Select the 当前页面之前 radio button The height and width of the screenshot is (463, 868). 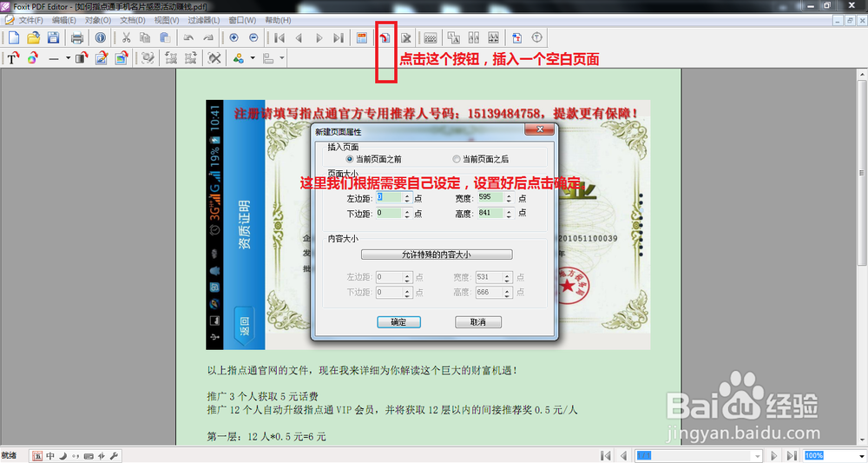tap(349, 160)
